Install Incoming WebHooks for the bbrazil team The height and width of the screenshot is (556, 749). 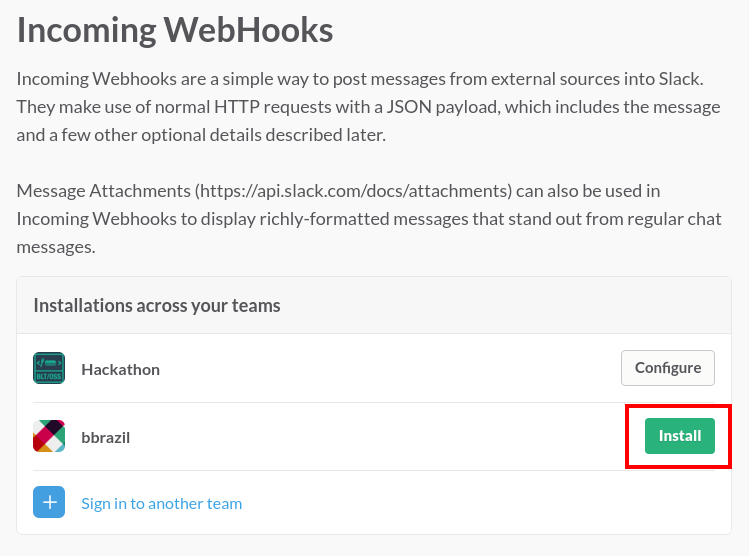point(680,436)
